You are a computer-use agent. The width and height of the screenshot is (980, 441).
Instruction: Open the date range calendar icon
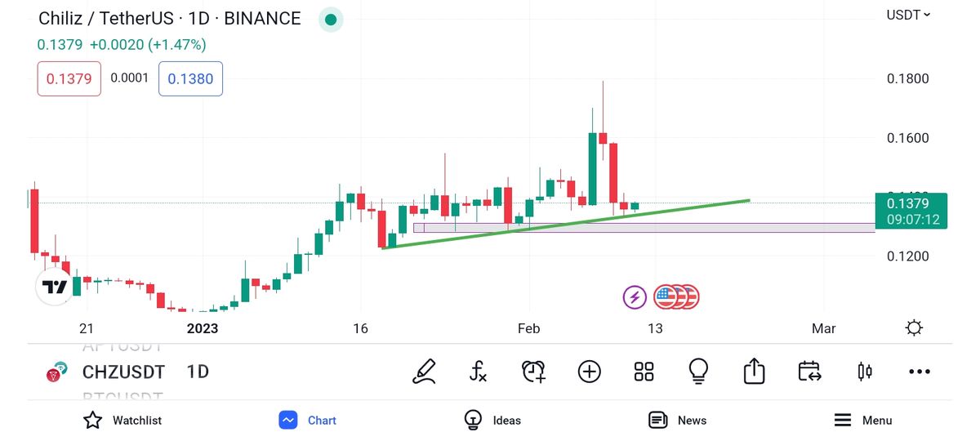(x=808, y=372)
